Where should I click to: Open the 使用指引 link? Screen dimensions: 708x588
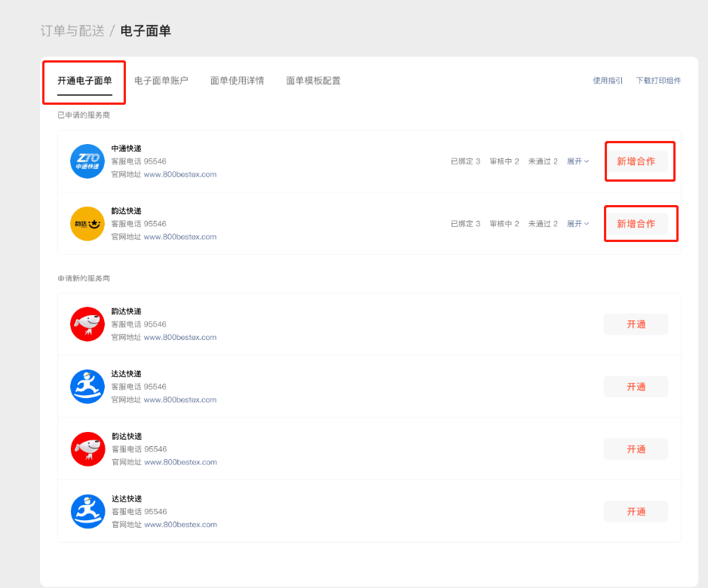[608, 81]
